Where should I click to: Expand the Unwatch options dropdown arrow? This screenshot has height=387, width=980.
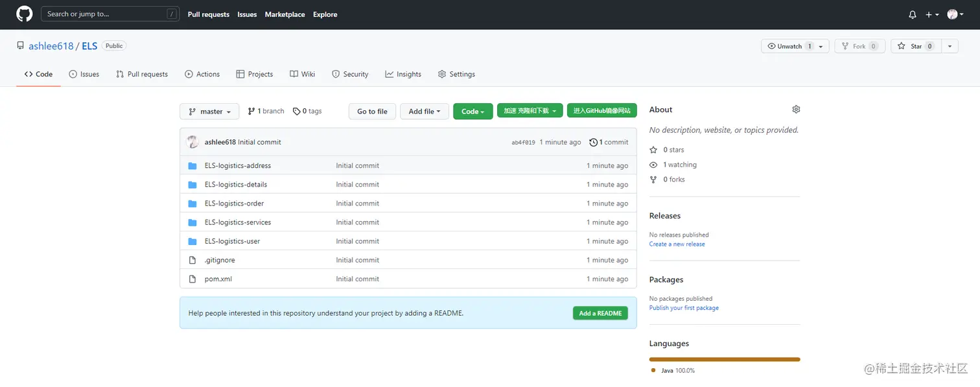click(821, 46)
